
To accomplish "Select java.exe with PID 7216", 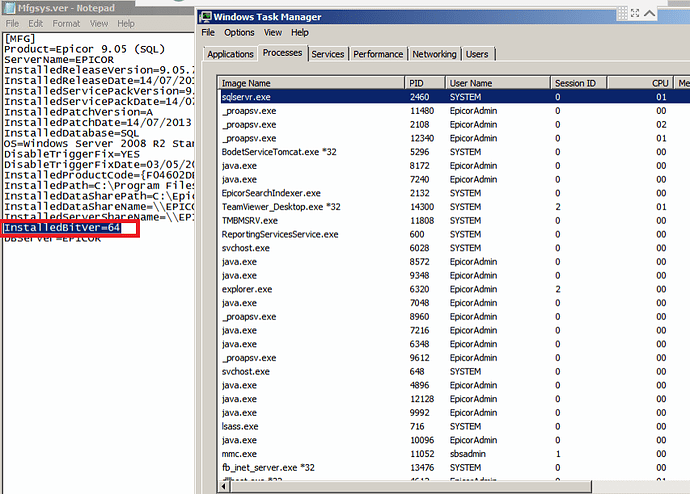I will coord(455,330).
